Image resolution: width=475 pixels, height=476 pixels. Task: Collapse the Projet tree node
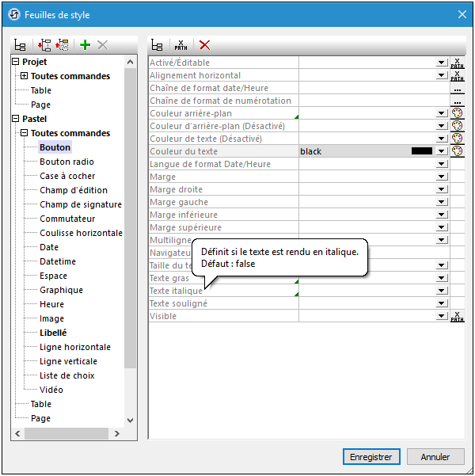[15, 62]
